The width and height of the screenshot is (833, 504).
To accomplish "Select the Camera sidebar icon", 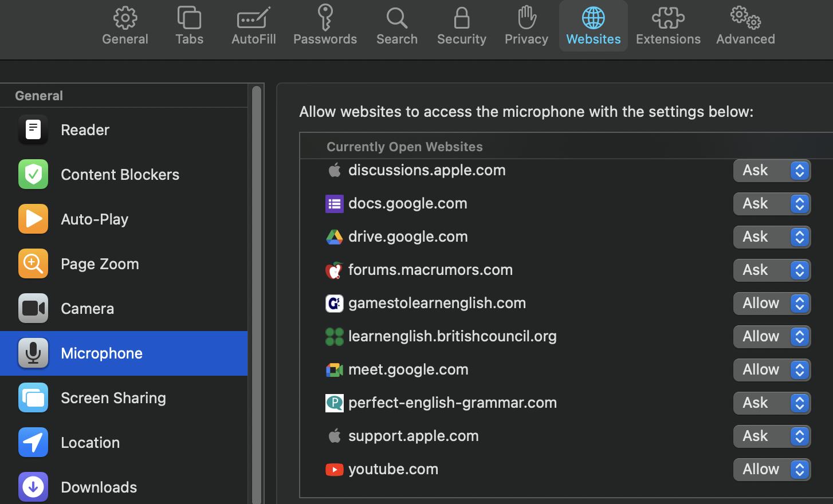I will (33, 308).
